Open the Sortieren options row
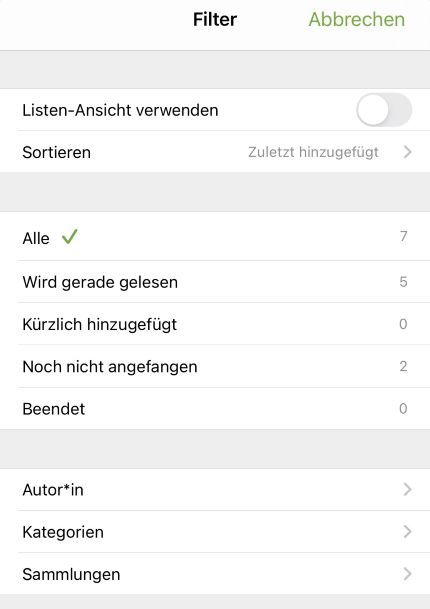Screen dimensions: 430x609 click(215, 152)
